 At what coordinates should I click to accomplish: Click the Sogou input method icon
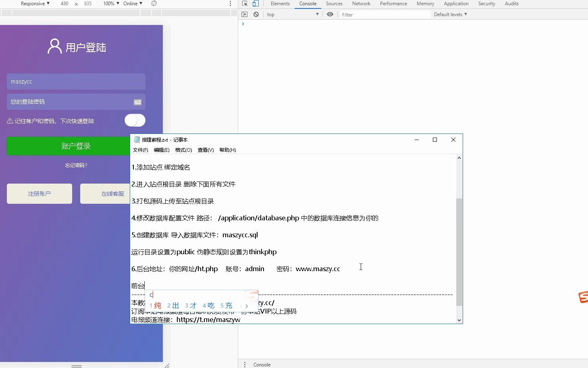[583, 297]
